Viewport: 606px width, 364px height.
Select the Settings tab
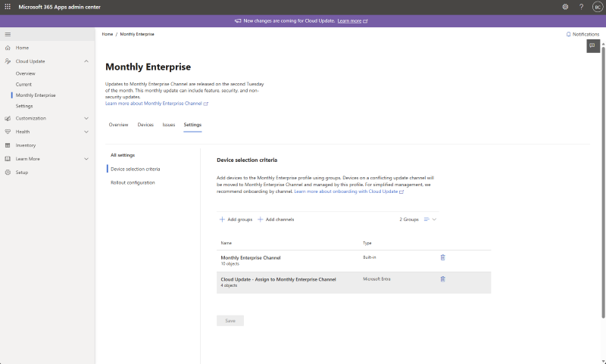click(192, 125)
